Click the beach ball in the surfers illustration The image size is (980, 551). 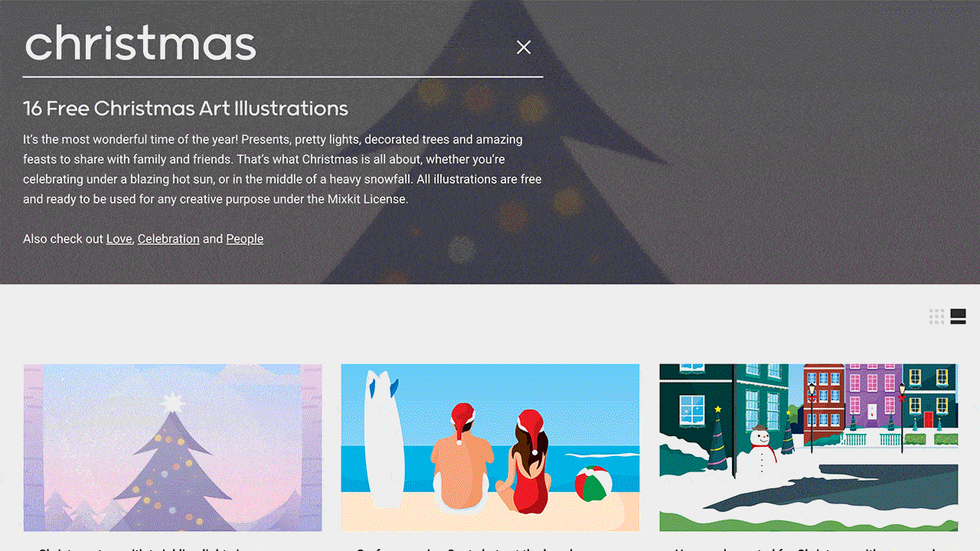point(593,484)
